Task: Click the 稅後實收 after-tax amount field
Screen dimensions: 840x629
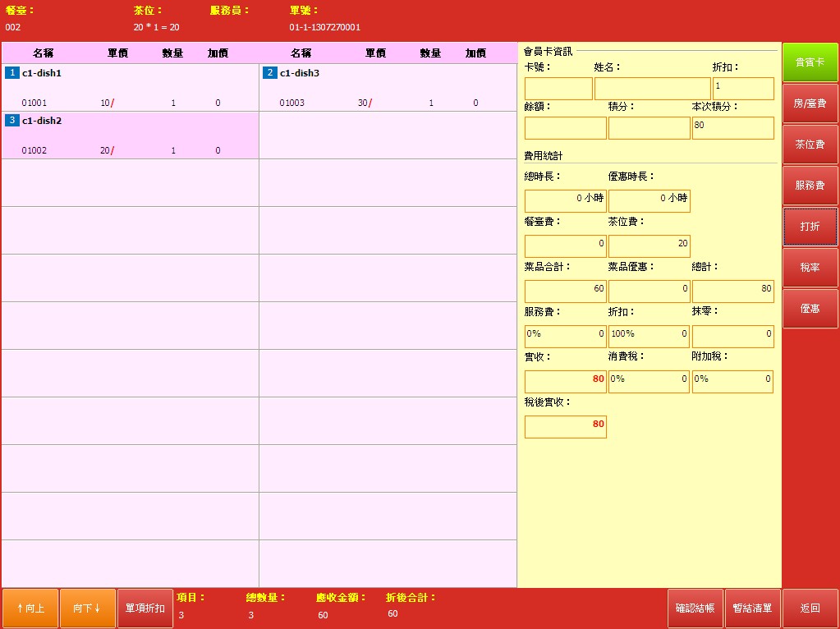Action: [565, 426]
